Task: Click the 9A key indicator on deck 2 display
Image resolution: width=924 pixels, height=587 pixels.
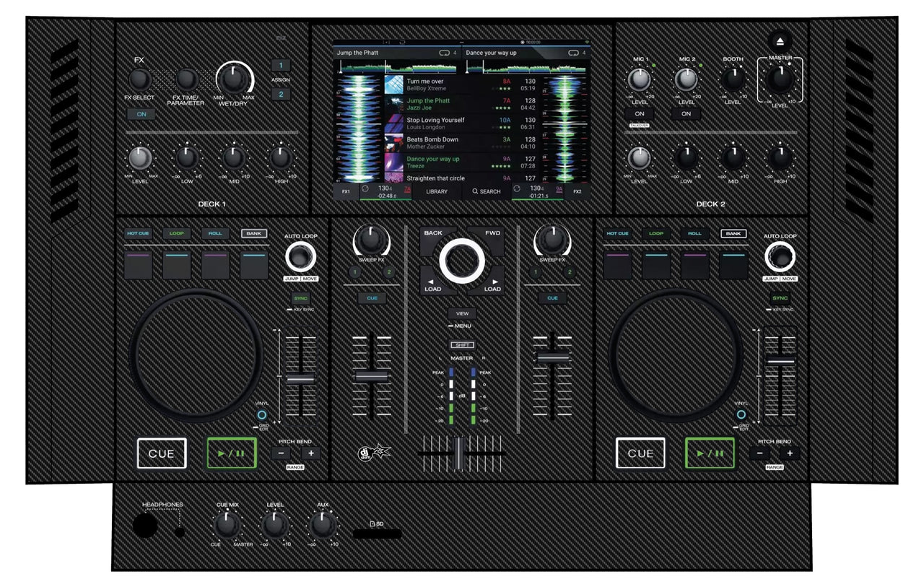Action: [559, 189]
